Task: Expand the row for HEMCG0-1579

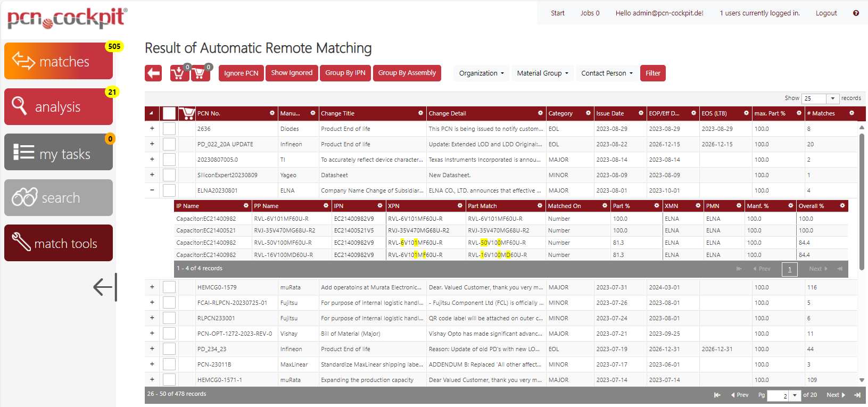Action: pos(152,287)
